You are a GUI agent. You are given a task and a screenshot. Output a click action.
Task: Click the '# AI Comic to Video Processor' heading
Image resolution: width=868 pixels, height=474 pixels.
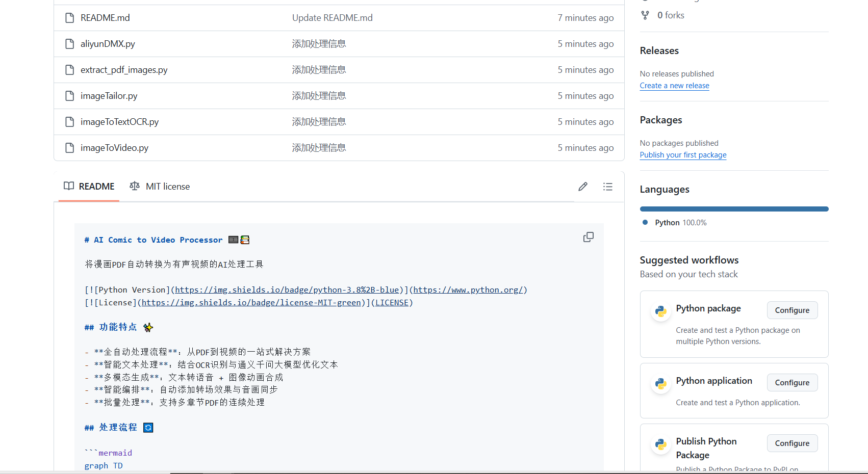point(154,240)
